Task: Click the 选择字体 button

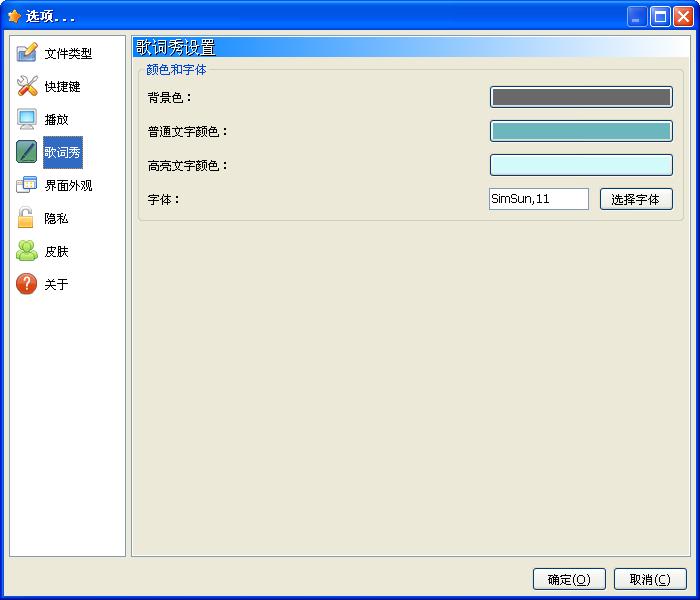Action: coord(636,199)
